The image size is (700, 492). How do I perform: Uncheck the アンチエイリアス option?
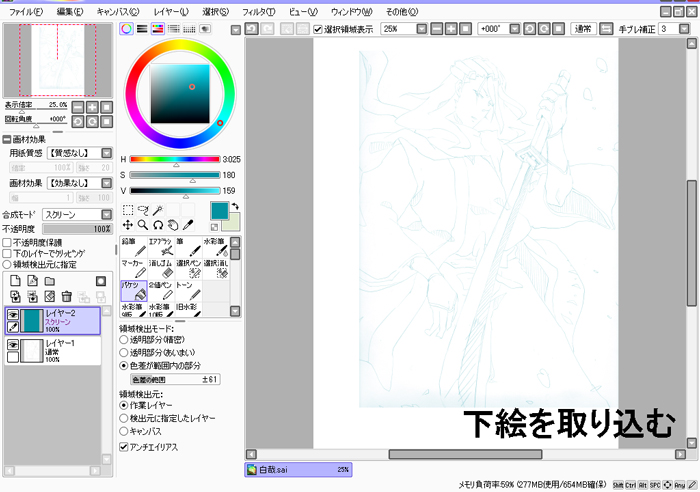(124, 446)
